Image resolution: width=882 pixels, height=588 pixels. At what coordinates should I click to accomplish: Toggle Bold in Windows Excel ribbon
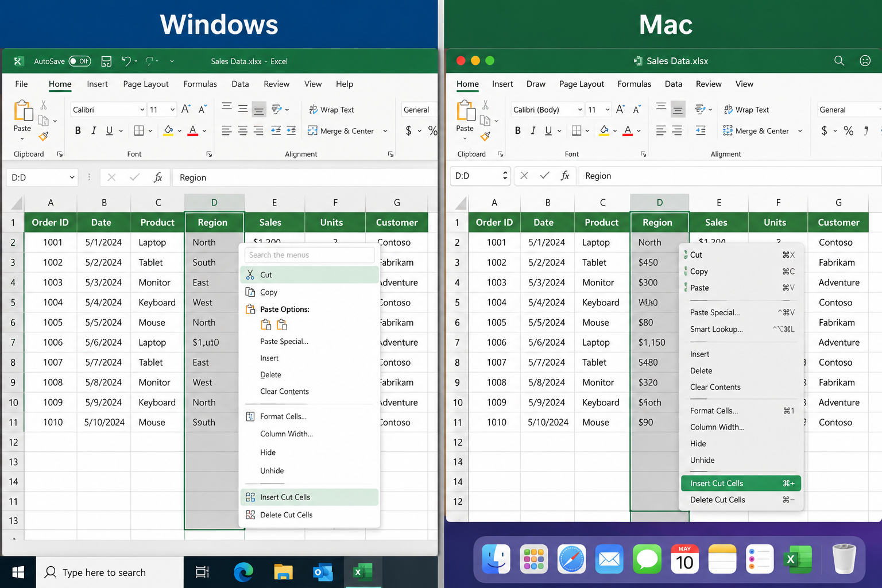(78, 131)
